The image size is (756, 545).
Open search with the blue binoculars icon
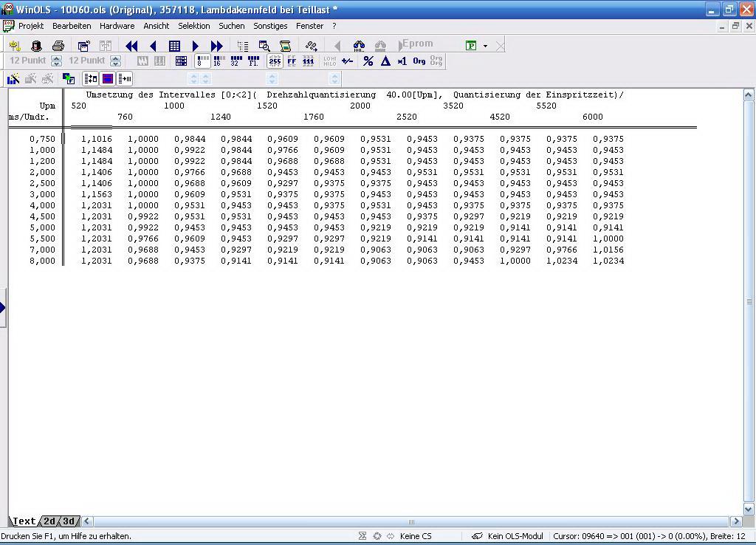(x=360, y=46)
